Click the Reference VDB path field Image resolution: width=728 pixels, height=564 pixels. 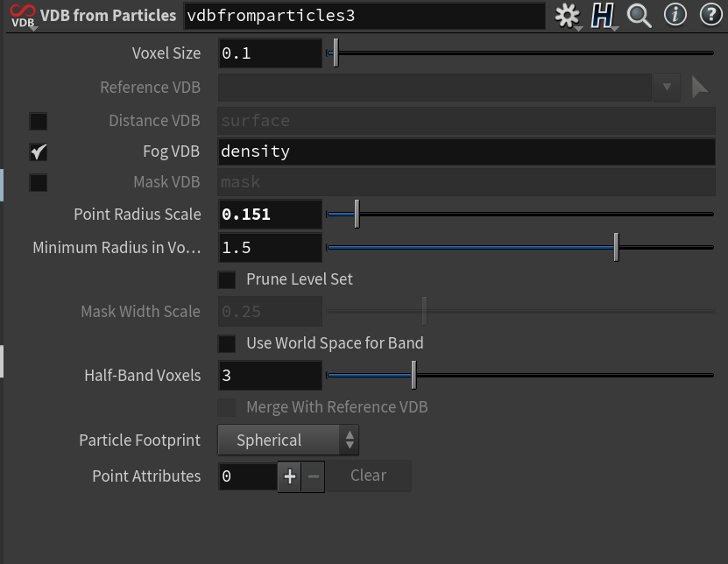(x=435, y=88)
